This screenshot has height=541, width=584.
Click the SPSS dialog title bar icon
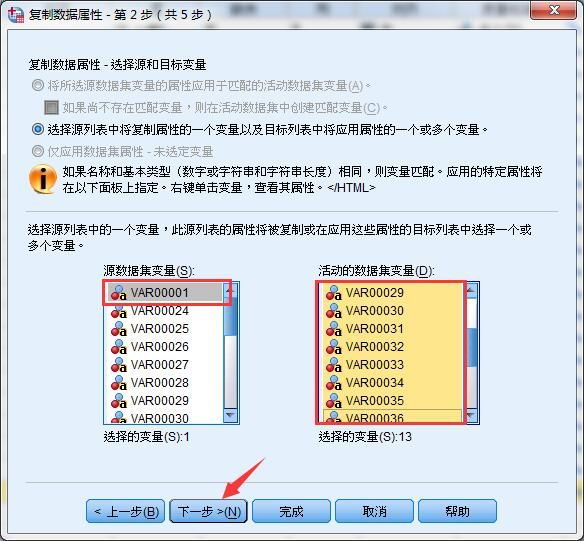click(16, 15)
